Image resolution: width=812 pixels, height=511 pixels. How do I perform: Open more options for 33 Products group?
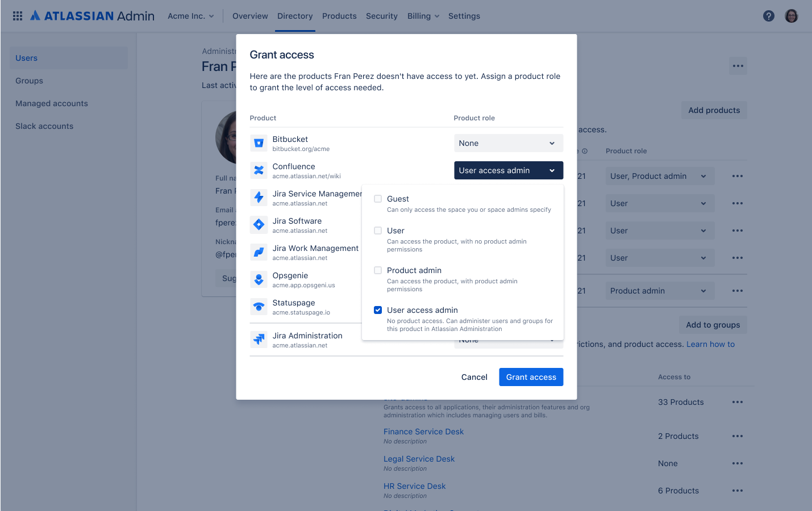[x=738, y=402]
